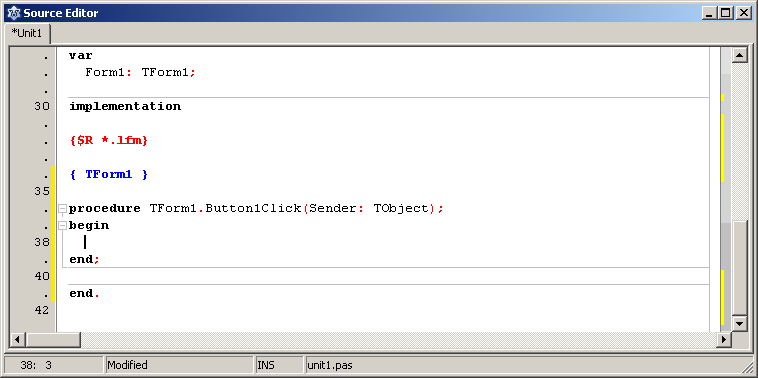
Task: Click the 'unit1.pas' file name in status bar
Action: point(330,365)
